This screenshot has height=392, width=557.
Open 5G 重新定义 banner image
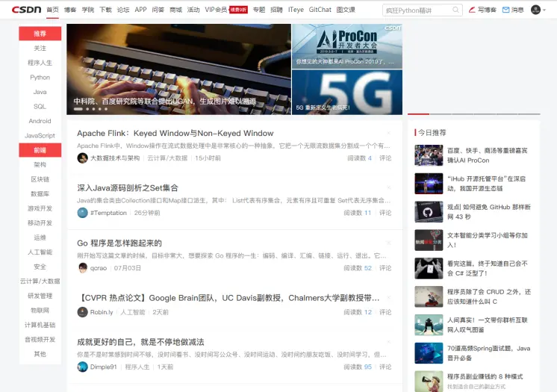(x=347, y=92)
